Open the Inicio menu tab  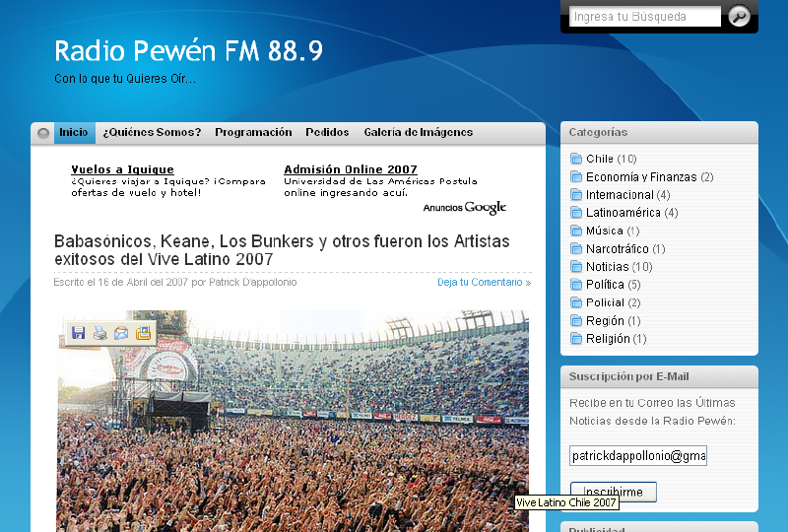[x=74, y=133]
